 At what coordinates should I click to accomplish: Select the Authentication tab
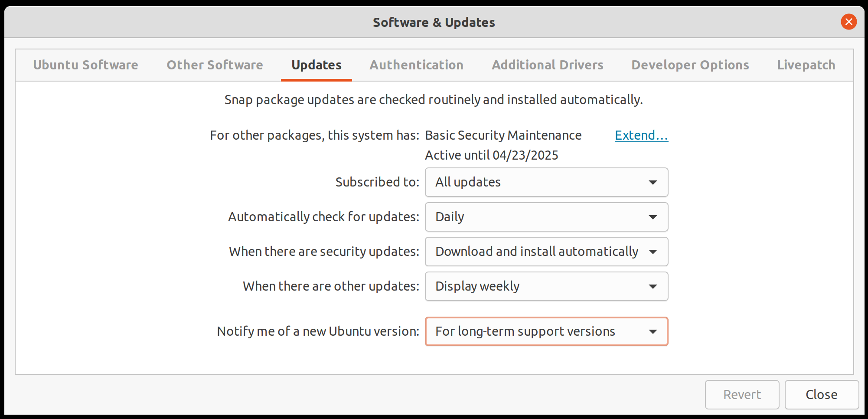[416, 65]
